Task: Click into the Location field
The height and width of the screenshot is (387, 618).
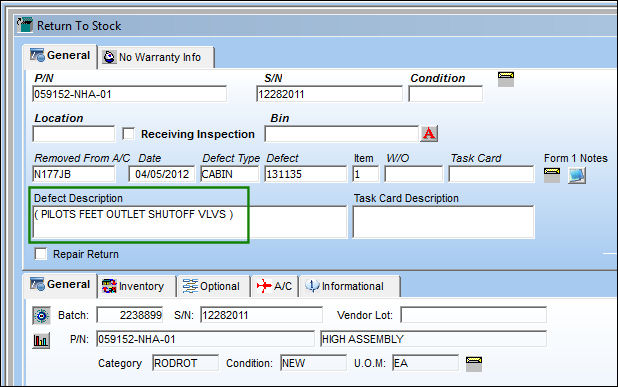Action: click(74, 134)
